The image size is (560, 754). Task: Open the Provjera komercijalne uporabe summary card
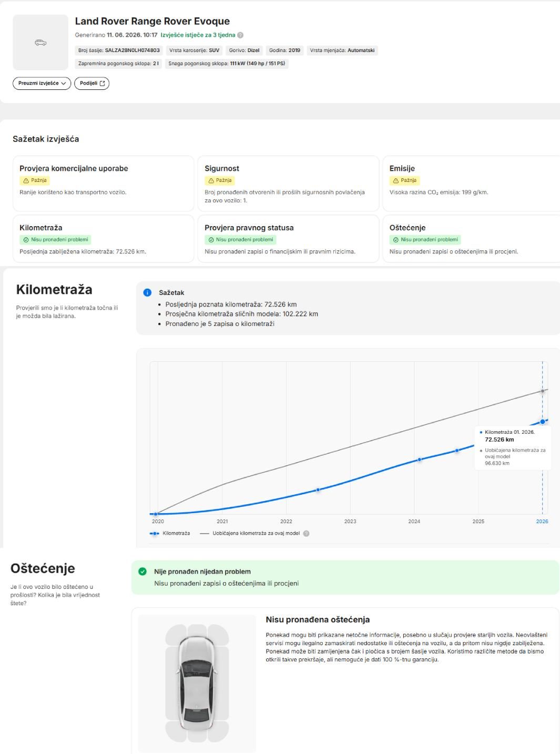tap(103, 184)
